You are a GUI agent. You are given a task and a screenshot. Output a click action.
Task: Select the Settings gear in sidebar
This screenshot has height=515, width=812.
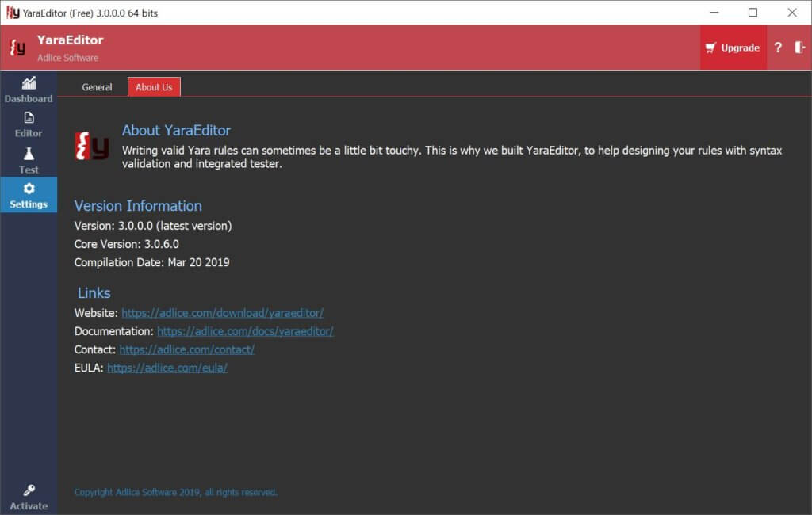click(29, 195)
